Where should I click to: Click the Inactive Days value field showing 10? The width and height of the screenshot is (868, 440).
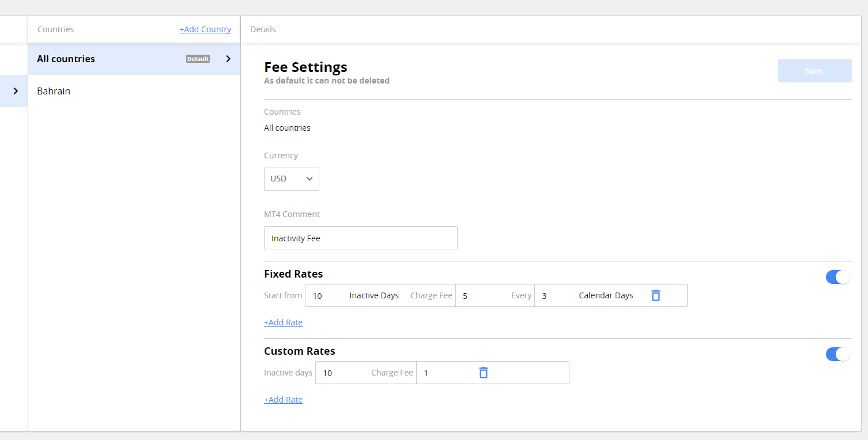(324, 295)
